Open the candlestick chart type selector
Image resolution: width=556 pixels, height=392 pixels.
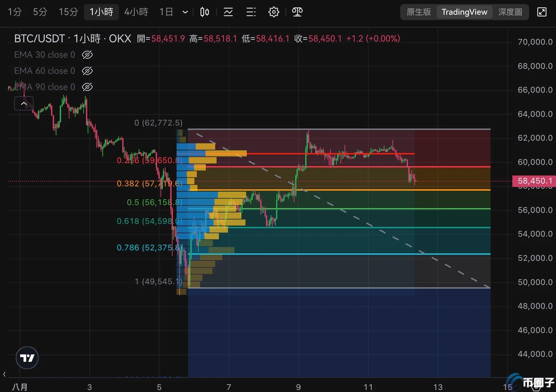[204, 12]
